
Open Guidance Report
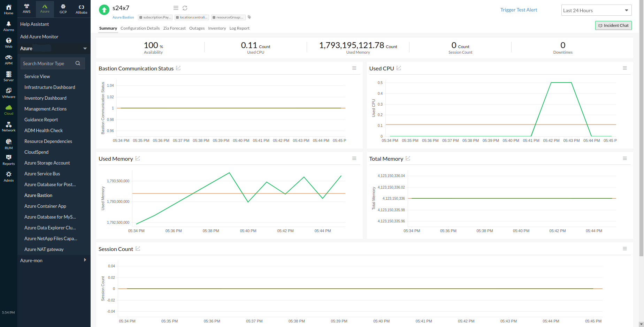pyautogui.click(x=41, y=120)
